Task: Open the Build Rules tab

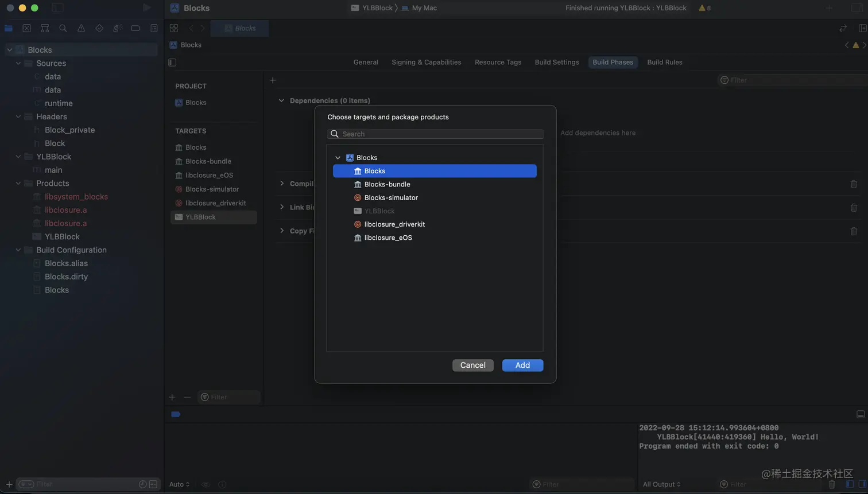Action: pos(665,63)
